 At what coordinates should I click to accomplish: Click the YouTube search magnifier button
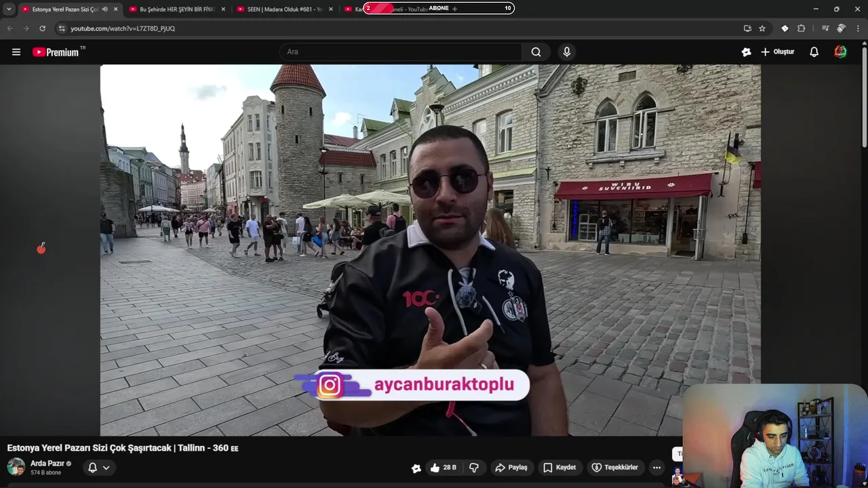(536, 52)
